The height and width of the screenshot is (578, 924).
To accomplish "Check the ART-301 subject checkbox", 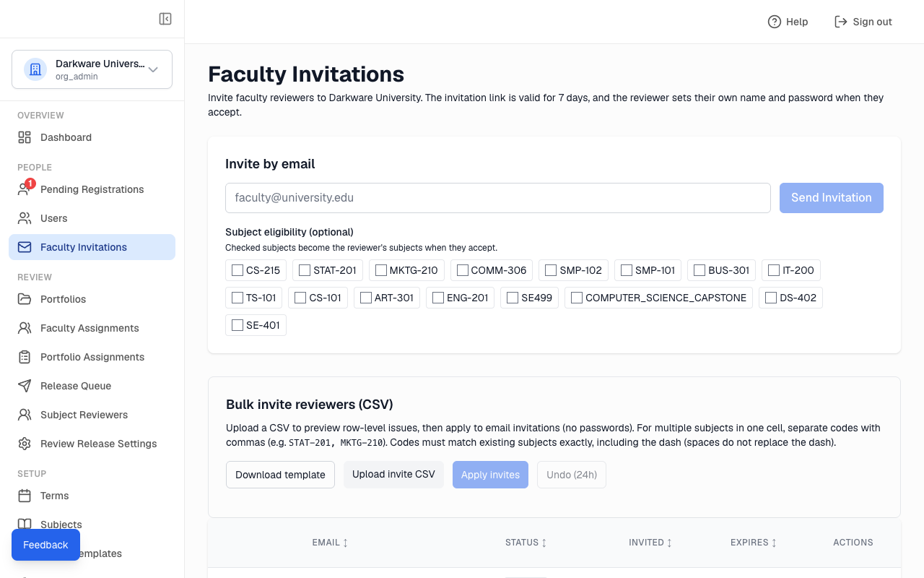I will pyautogui.click(x=366, y=298).
